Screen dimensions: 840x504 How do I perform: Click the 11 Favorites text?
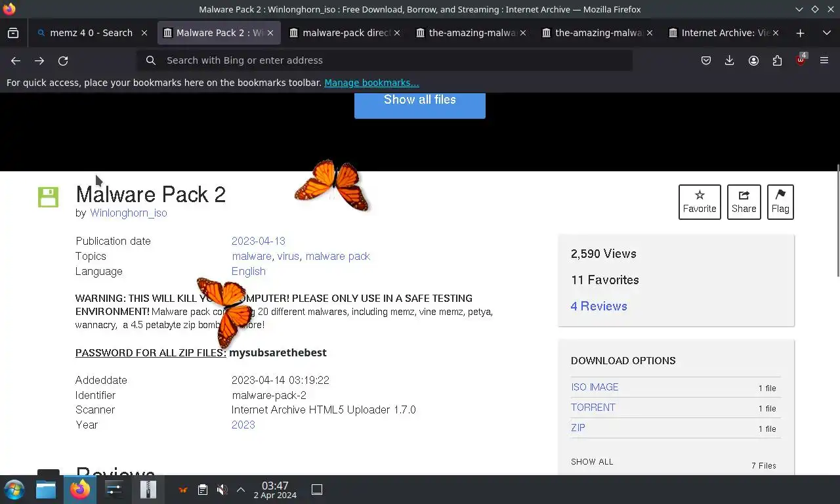click(x=605, y=280)
